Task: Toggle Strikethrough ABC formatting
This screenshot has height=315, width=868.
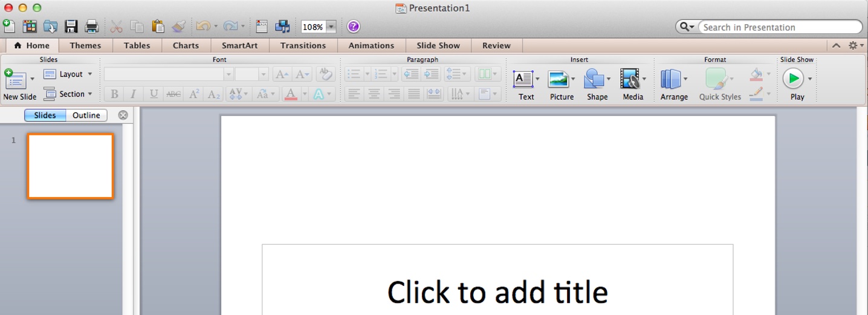Action: click(173, 94)
